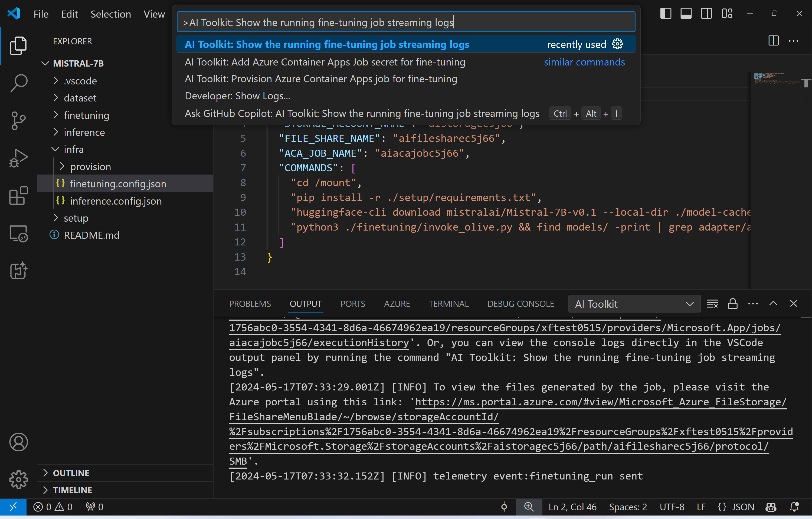
Task: Switch to the PORTS tab
Action: pos(353,304)
